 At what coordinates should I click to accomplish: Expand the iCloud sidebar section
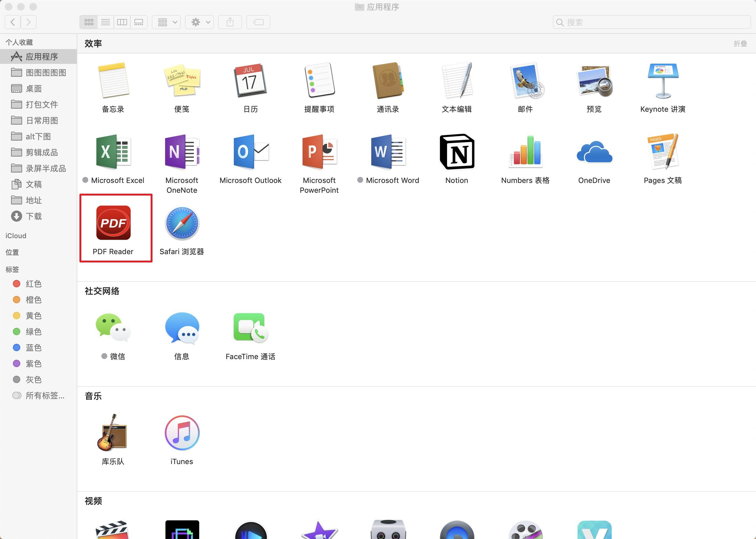pyautogui.click(x=16, y=236)
